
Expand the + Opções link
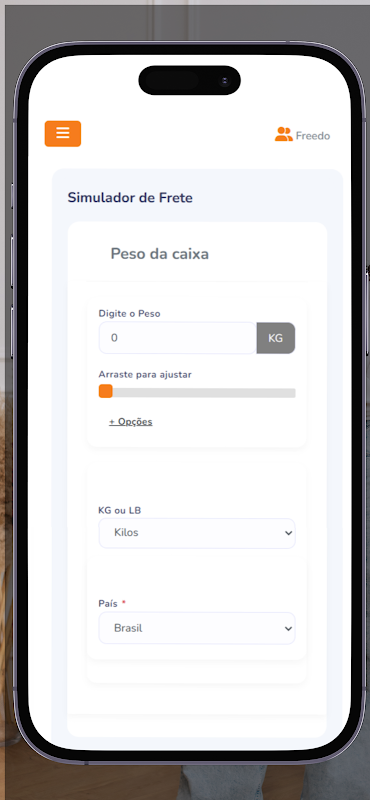pyautogui.click(x=131, y=421)
